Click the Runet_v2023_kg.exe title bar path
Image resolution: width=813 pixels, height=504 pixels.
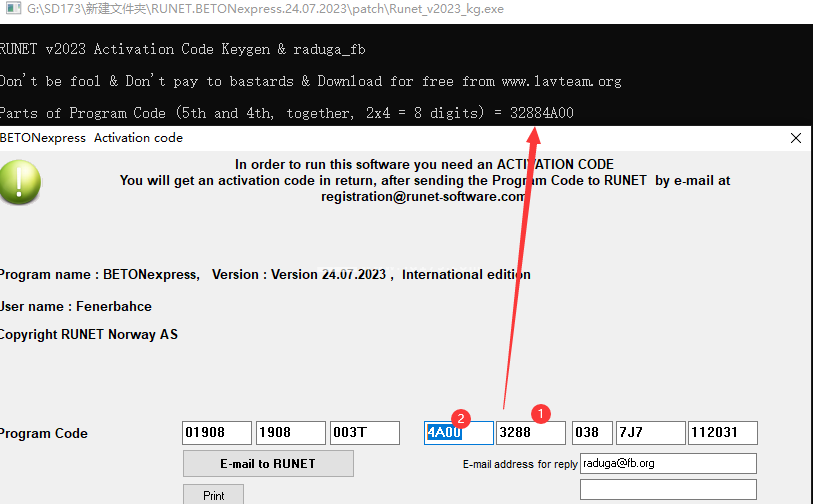click(x=265, y=9)
